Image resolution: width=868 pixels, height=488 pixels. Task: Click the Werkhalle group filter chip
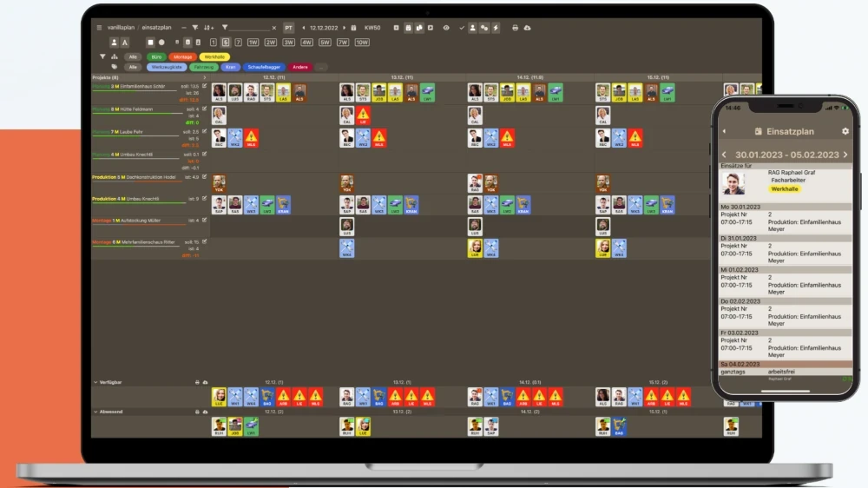click(x=214, y=57)
